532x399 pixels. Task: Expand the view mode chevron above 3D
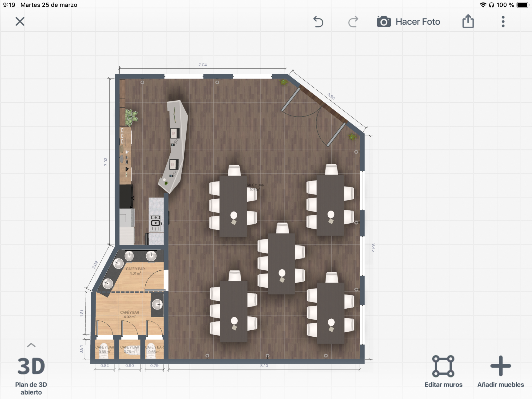(31, 345)
